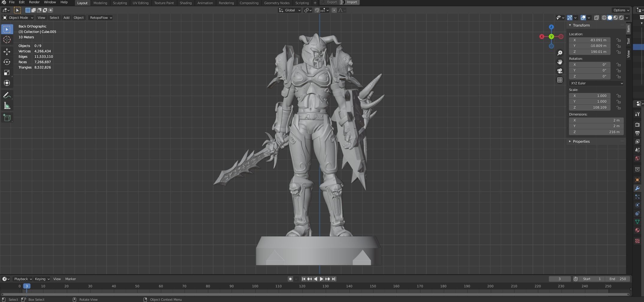644x302 pixels.
Task: Open the pivot point dropdown
Action: click(308, 10)
